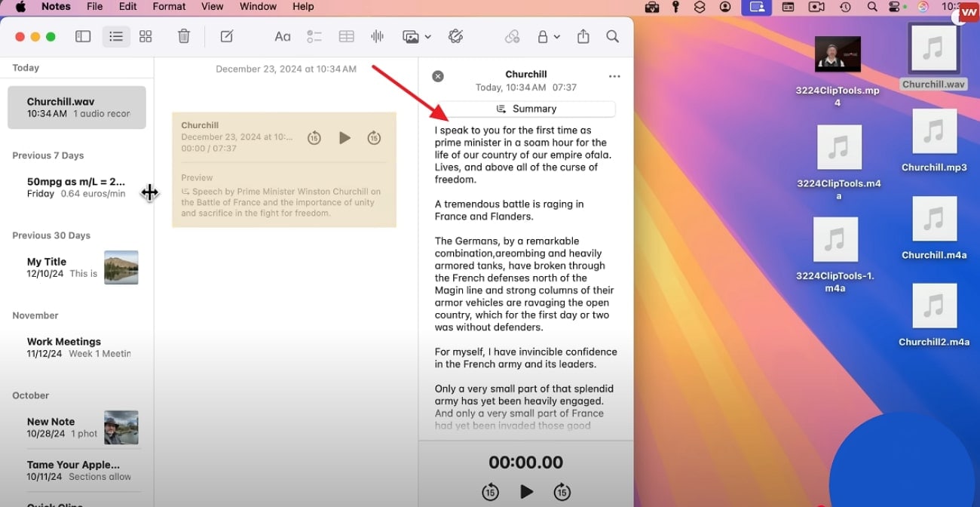Open the toolbox menu bar icon

(x=653, y=7)
